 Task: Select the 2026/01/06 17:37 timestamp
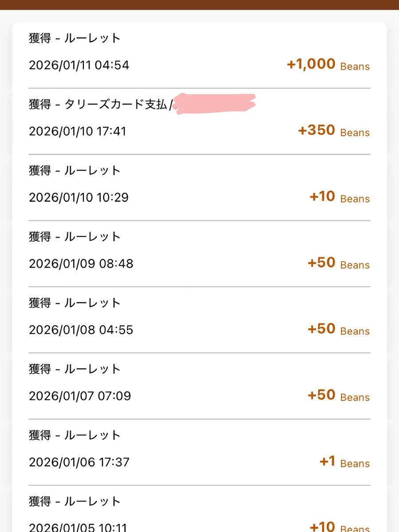79,462
